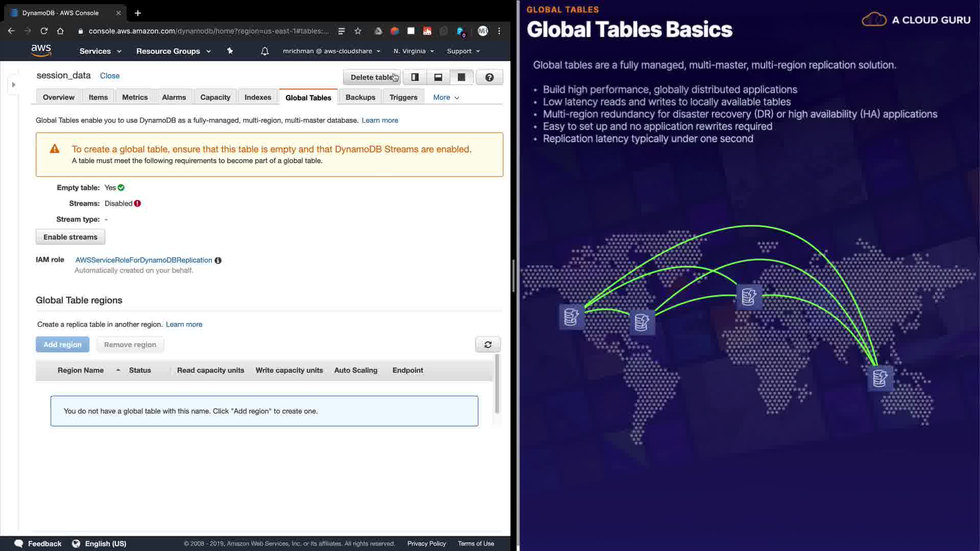This screenshot has width=980, height=551.
Task: Click the IAM role info icon
Action: [218, 260]
